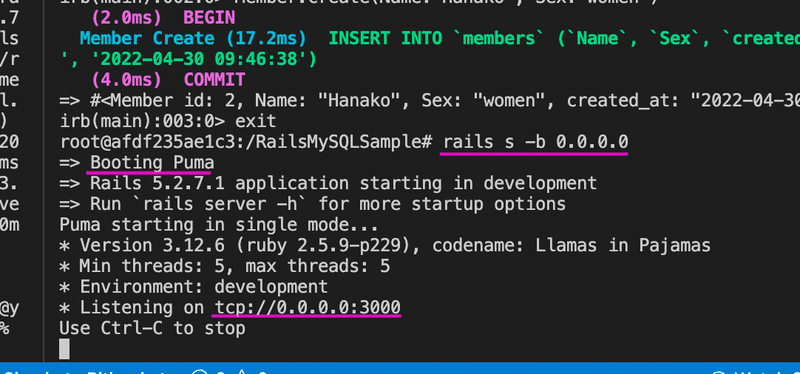Viewport: 800px width, 374px height.
Task: Click the tcp://0.0.0.0:3000 address in terminal
Action: [x=308, y=308]
